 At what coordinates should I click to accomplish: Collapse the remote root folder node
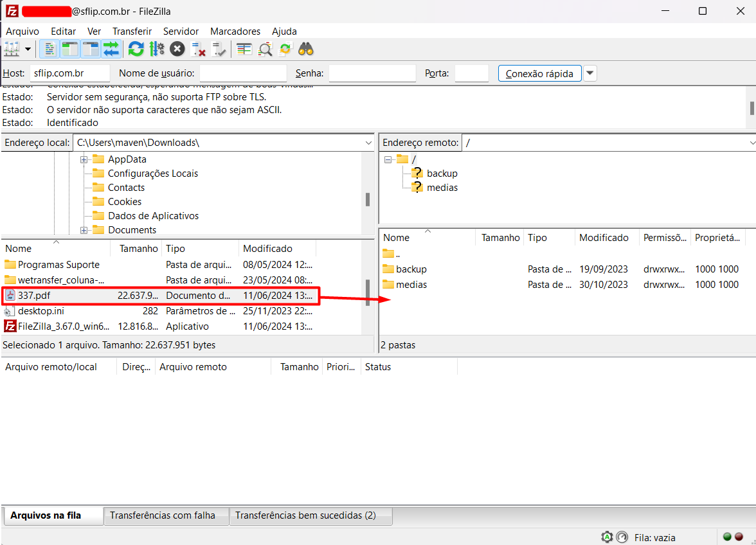388,159
